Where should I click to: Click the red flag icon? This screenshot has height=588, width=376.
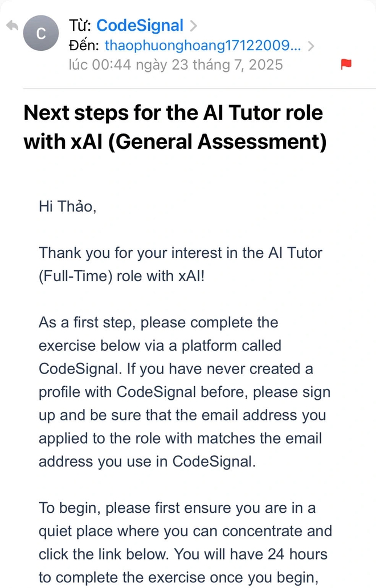pos(346,64)
